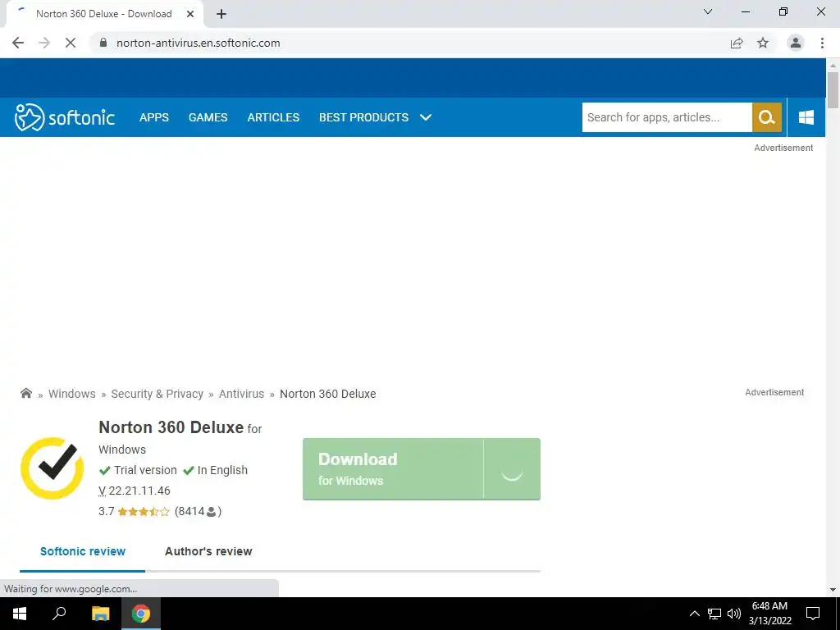Bookmark this tab with the star icon

(x=763, y=43)
